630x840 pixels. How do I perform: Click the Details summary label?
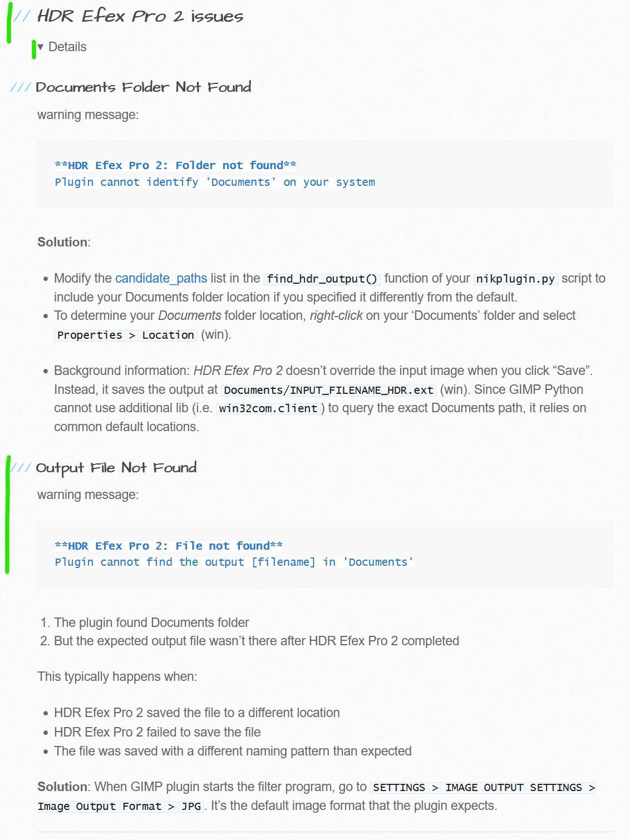67,47
